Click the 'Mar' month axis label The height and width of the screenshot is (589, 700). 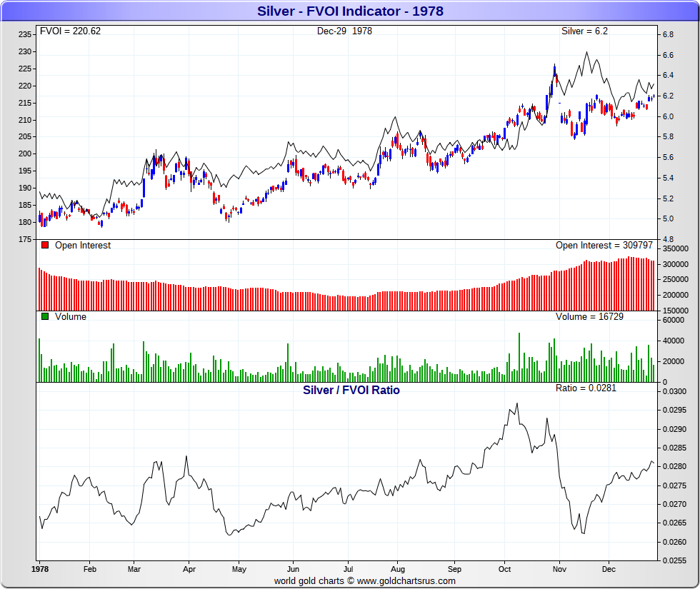[x=134, y=569]
